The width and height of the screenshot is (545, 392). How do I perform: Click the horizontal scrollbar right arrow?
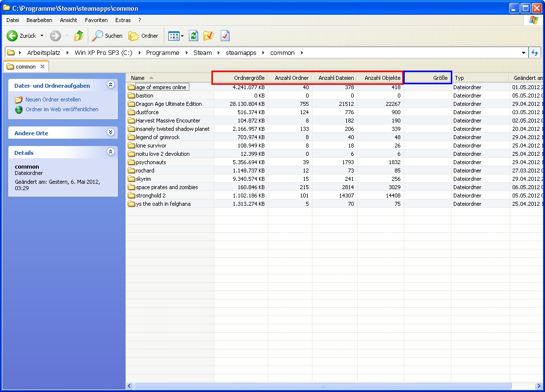pyautogui.click(x=539, y=386)
